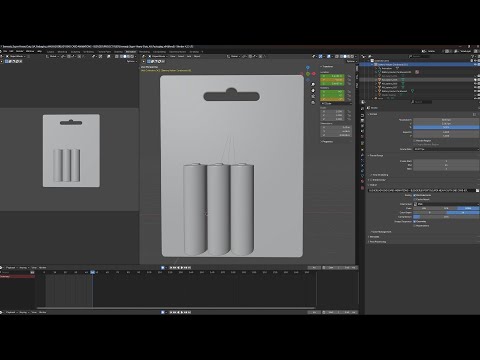Click the output file path field

click(422, 190)
